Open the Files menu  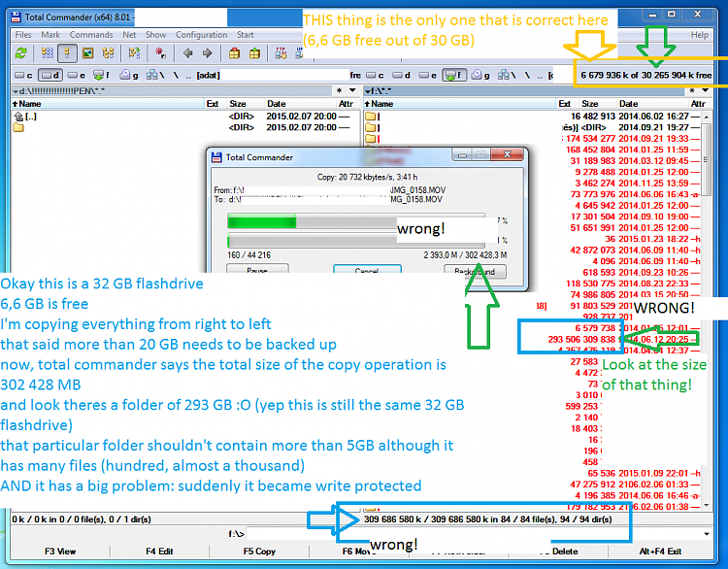pos(23,35)
